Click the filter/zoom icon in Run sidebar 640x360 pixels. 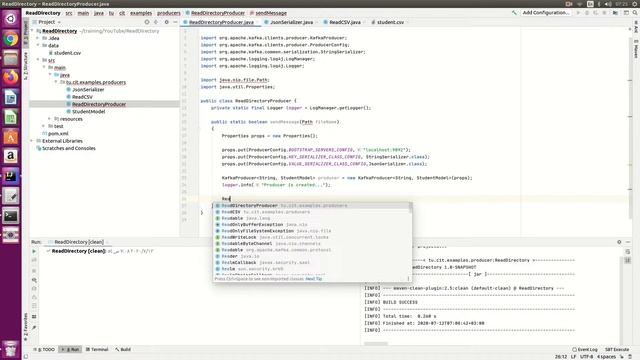[x=34, y=280]
